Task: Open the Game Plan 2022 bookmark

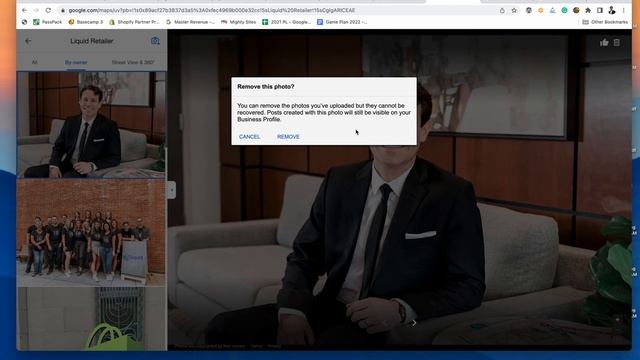Action: pyautogui.click(x=342, y=22)
